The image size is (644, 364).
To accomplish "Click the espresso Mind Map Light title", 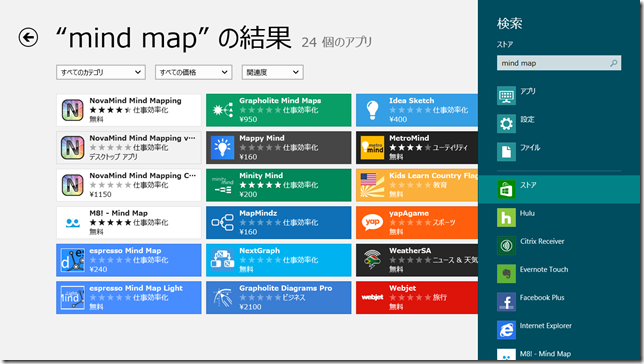I will pyautogui.click(x=136, y=288).
